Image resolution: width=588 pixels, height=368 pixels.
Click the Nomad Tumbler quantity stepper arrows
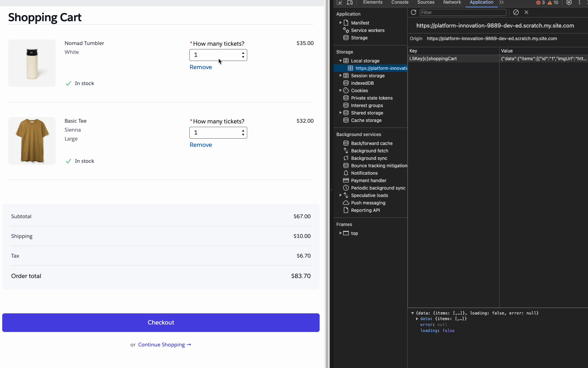pyautogui.click(x=243, y=55)
